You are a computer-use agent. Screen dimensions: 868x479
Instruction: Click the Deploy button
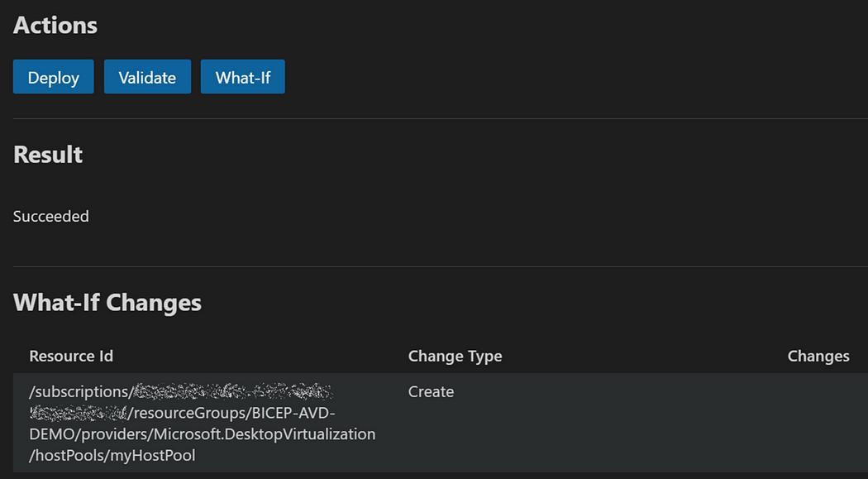[x=54, y=77]
